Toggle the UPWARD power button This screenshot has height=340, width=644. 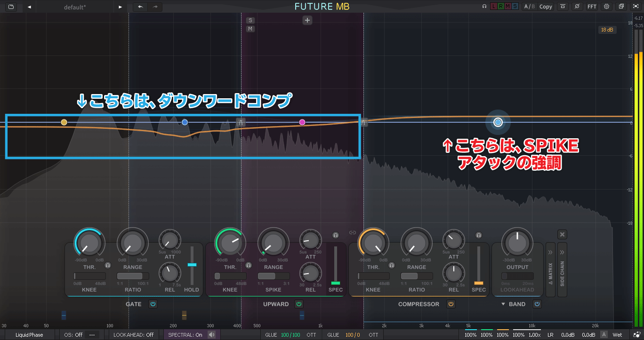298,304
